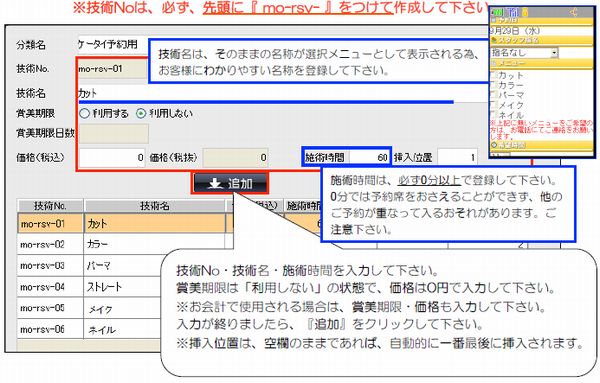The width and height of the screenshot is (600, 383).
Task: Check the ネイル checkbox in phone menu
Action: [x=493, y=114]
